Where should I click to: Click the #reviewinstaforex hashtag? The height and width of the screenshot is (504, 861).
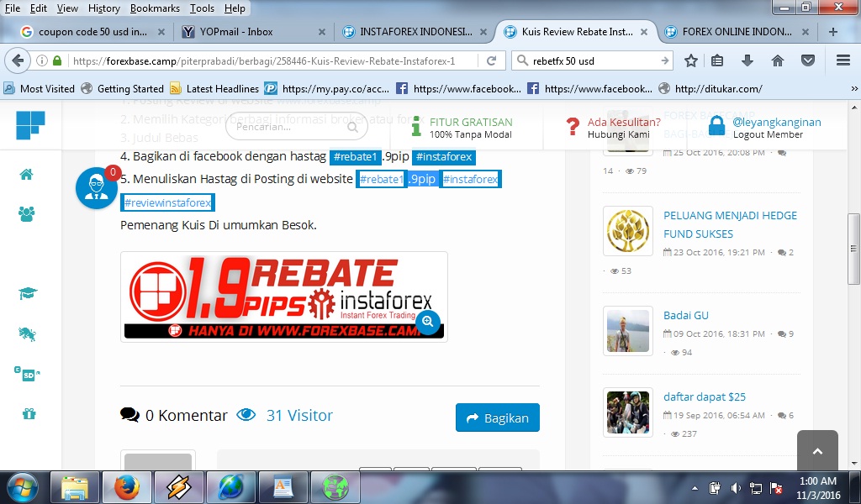pyautogui.click(x=167, y=202)
